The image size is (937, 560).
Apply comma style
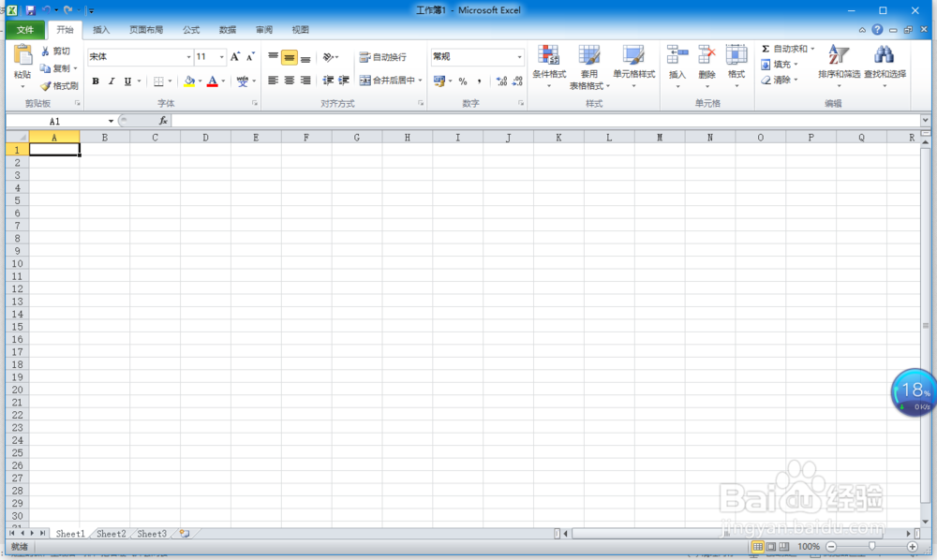tap(479, 81)
